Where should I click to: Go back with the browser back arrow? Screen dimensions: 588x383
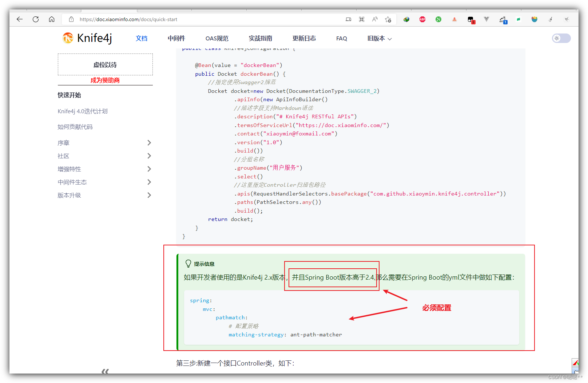20,19
